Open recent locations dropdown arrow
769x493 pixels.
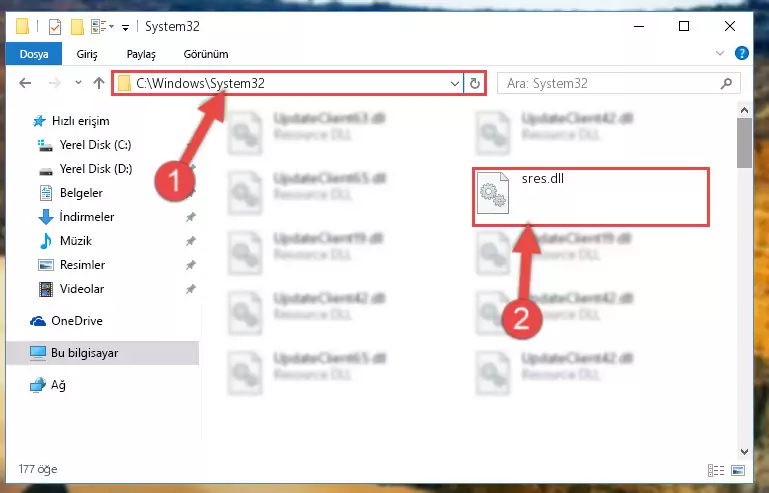(78, 83)
